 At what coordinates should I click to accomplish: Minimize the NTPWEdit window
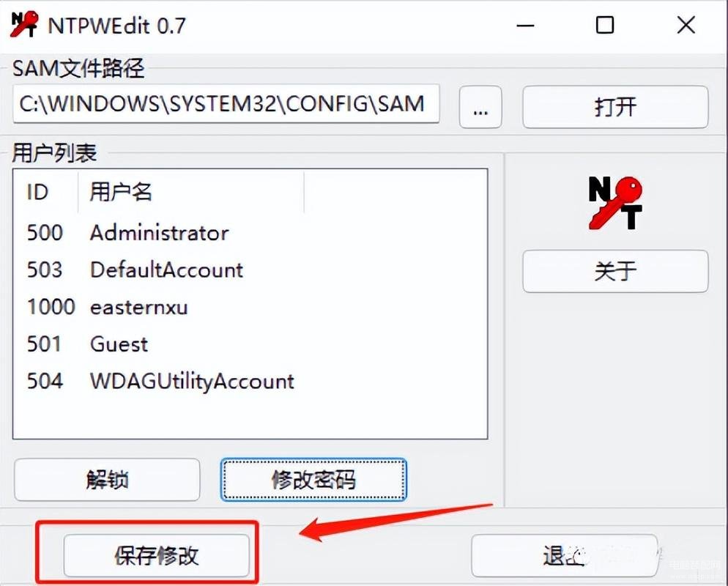525,25
